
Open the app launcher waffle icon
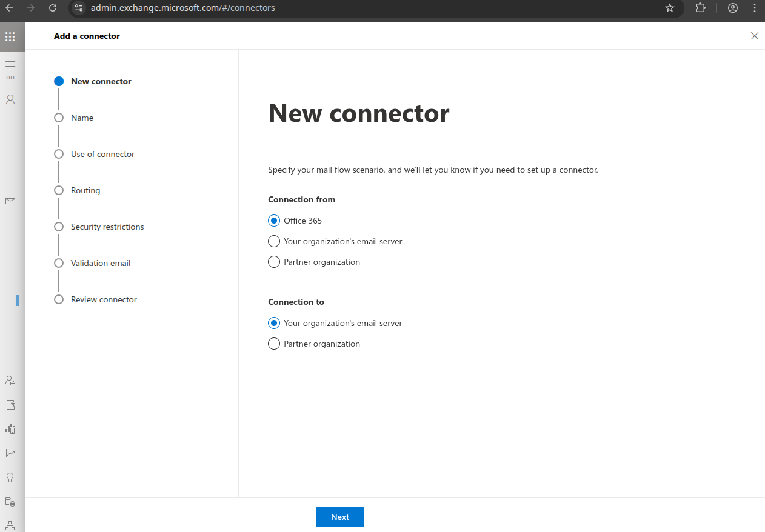click(x=10, y=36)
